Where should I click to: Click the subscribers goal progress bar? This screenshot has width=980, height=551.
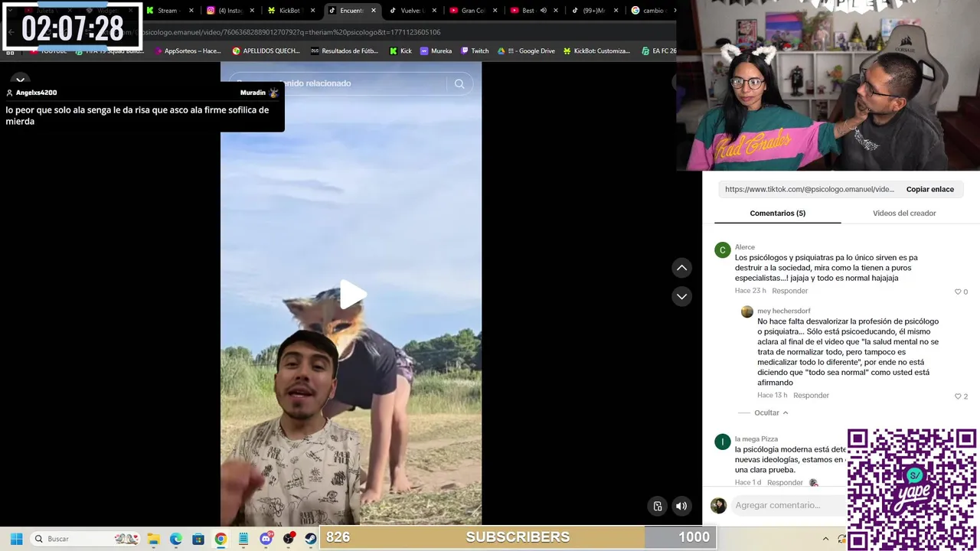518,537
